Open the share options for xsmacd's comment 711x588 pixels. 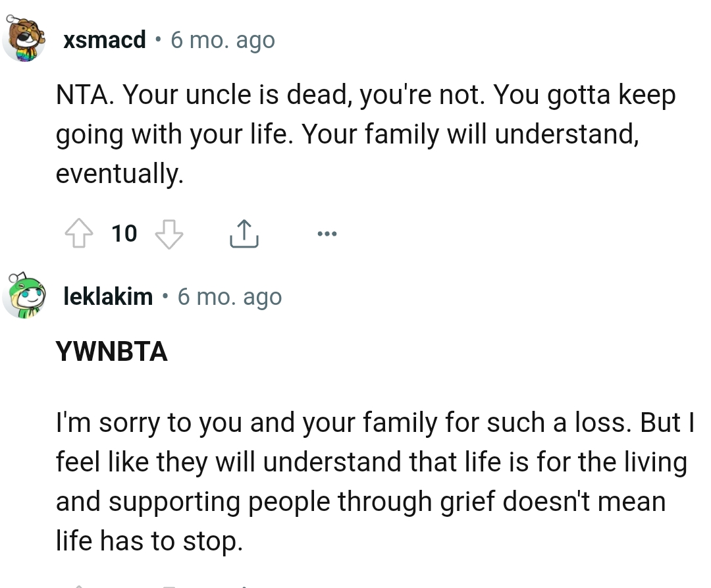pos(244,233)
